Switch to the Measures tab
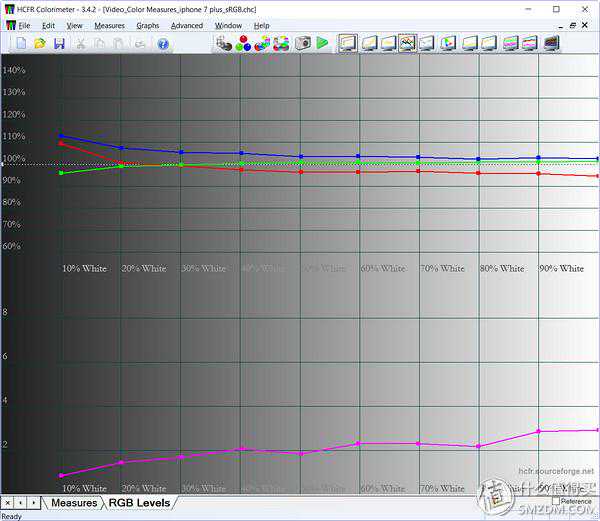Viewport: 600px width, 521px height. tap(74, 503)
